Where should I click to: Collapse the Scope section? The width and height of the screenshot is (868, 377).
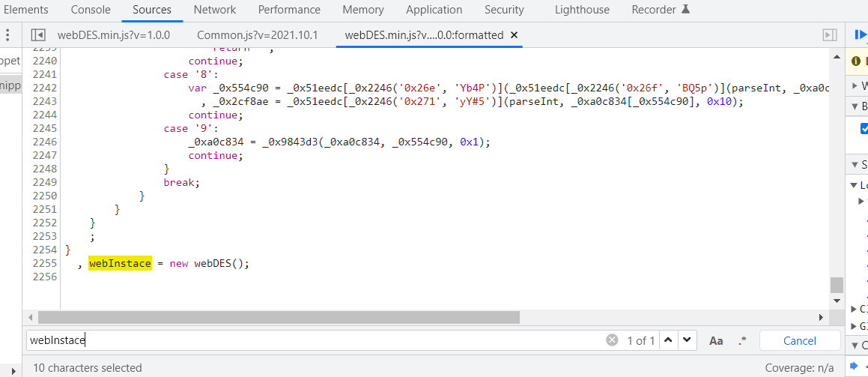[x=853, y=164]
